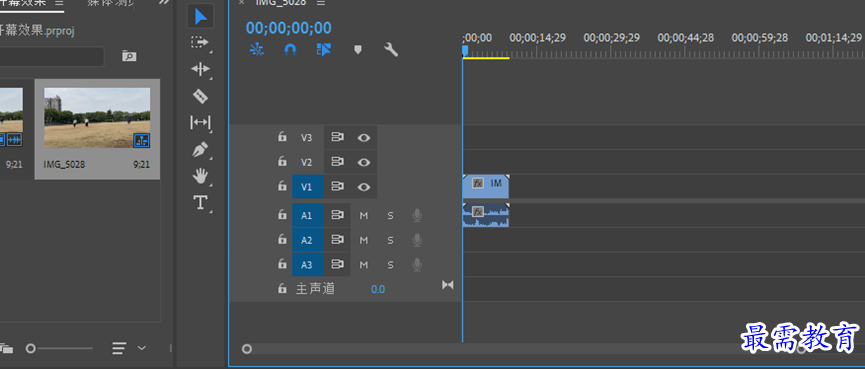Select the Track Select Forward tool
The image size is (865, 369).
(200, 42)
